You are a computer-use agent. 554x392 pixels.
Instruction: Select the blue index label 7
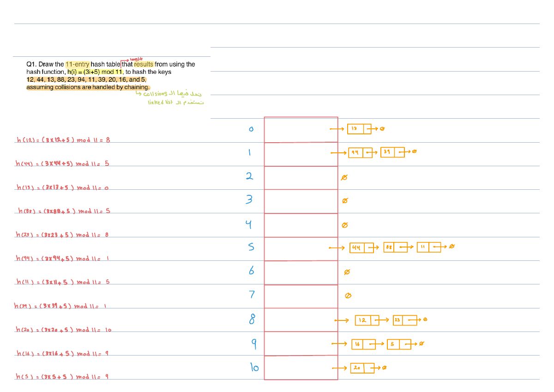coord(252,294)
